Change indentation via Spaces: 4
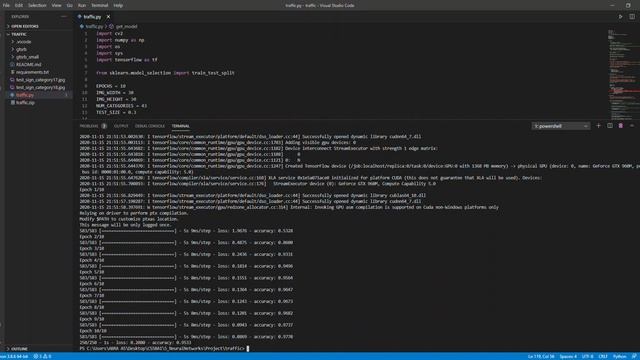 coord(568,356)
